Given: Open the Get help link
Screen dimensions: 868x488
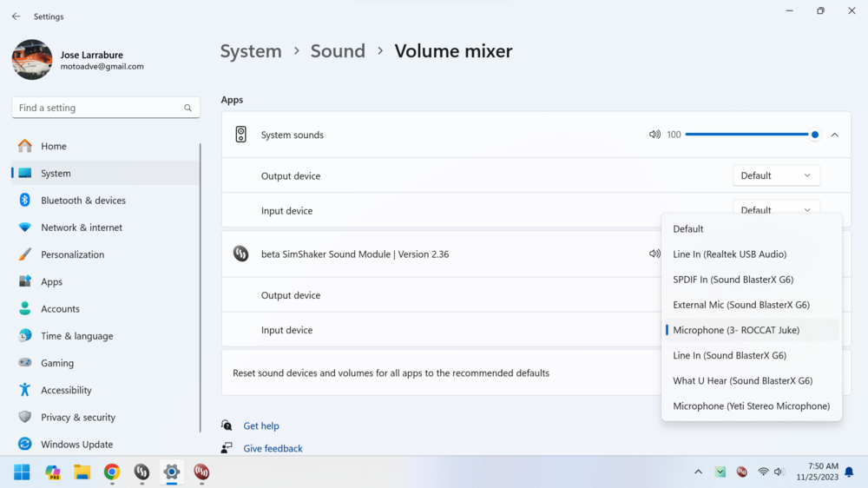Looking at the screenshot, I should [261, 426].
